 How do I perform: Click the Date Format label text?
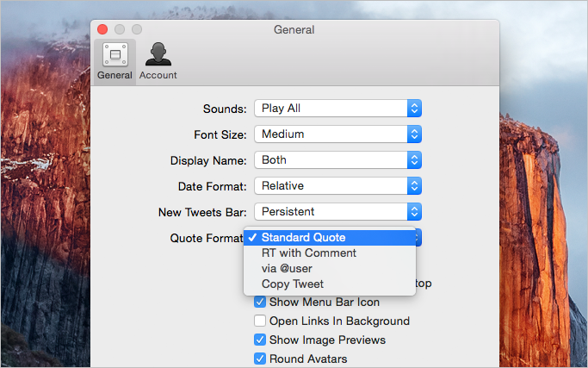[213, 187]
